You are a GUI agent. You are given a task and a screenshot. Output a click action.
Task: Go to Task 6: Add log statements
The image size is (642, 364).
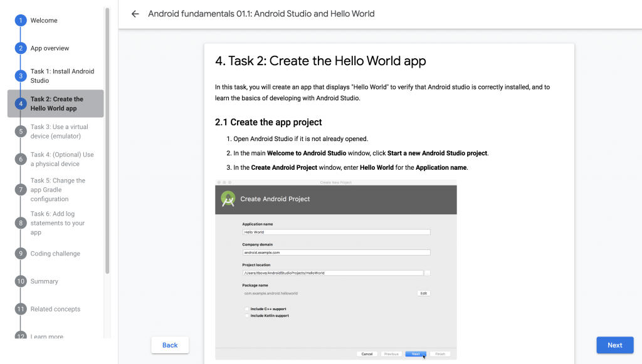pyautogui.click(x=58, y=223)
